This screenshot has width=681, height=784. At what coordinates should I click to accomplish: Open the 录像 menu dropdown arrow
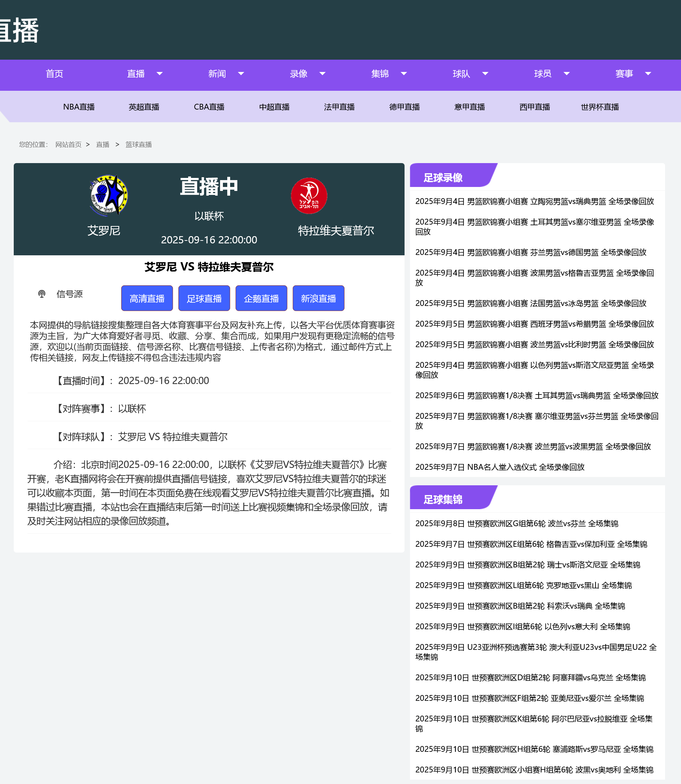click(322, 74)
